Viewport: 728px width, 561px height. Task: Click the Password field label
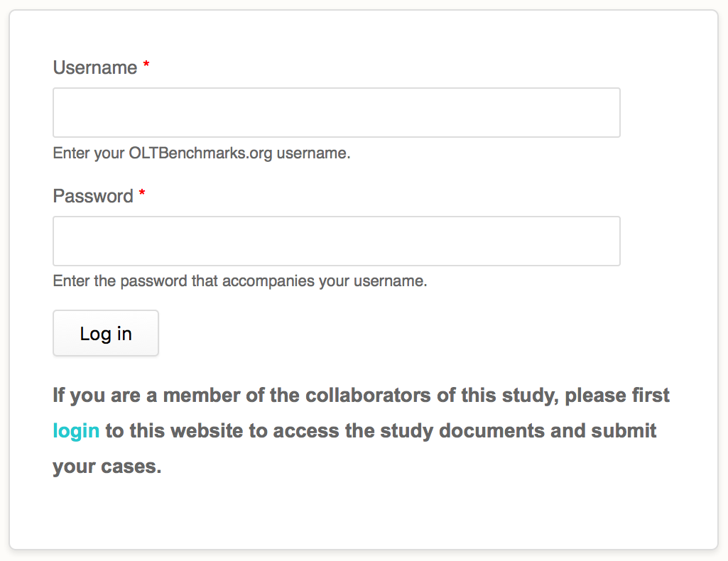[93, 196]
